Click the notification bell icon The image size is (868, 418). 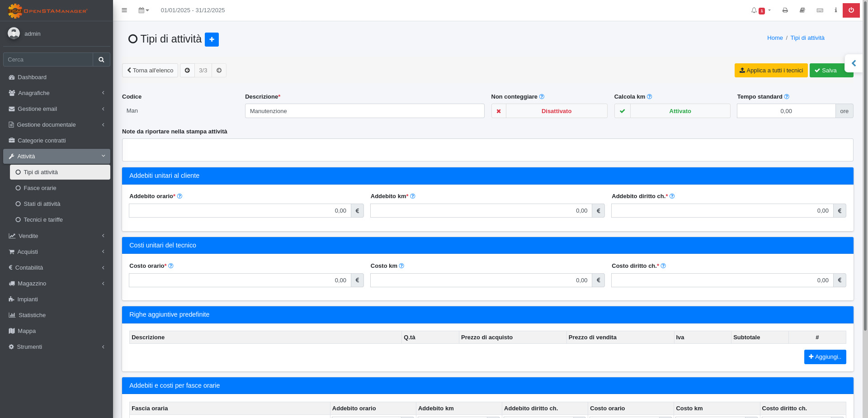tap(754, 10)
